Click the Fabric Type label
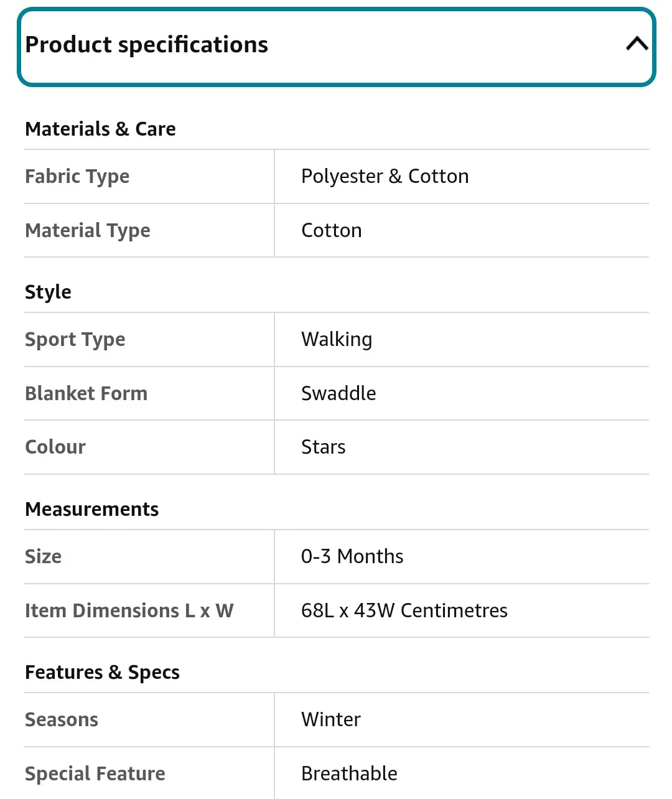 pyautogui.click(x=77, y=176)
